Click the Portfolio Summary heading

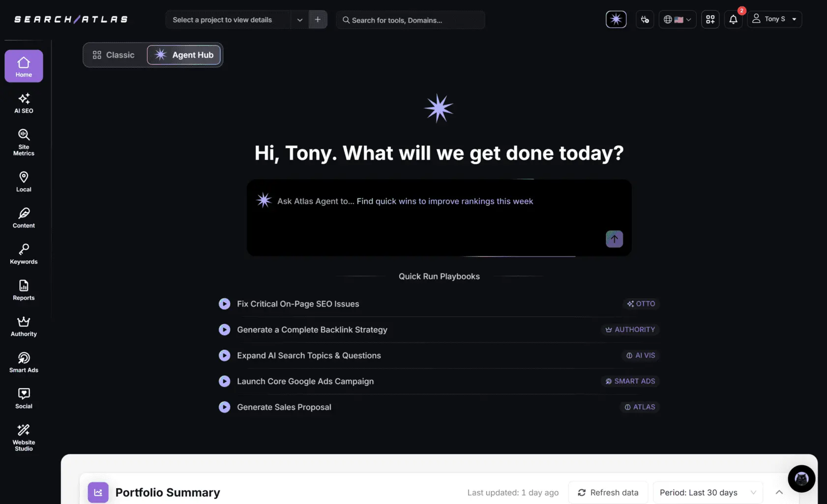click(168, 492)
